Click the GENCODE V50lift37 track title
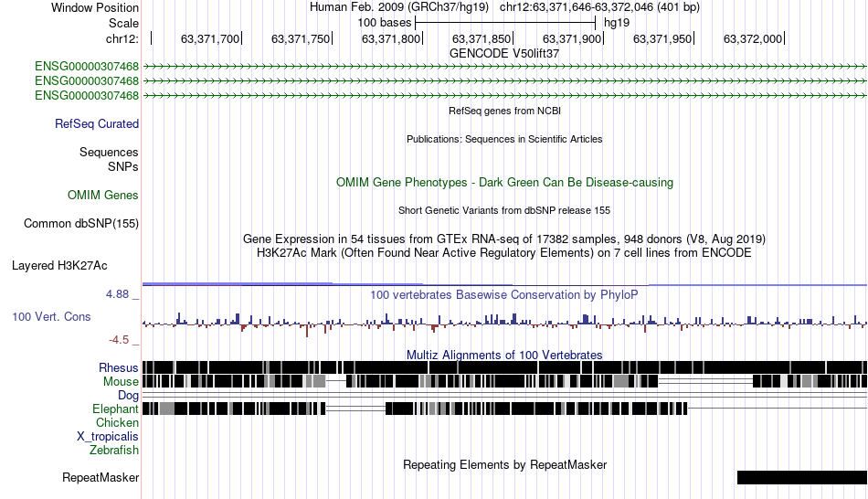Viewport: 868px width, 499px height. coord(504,54)
